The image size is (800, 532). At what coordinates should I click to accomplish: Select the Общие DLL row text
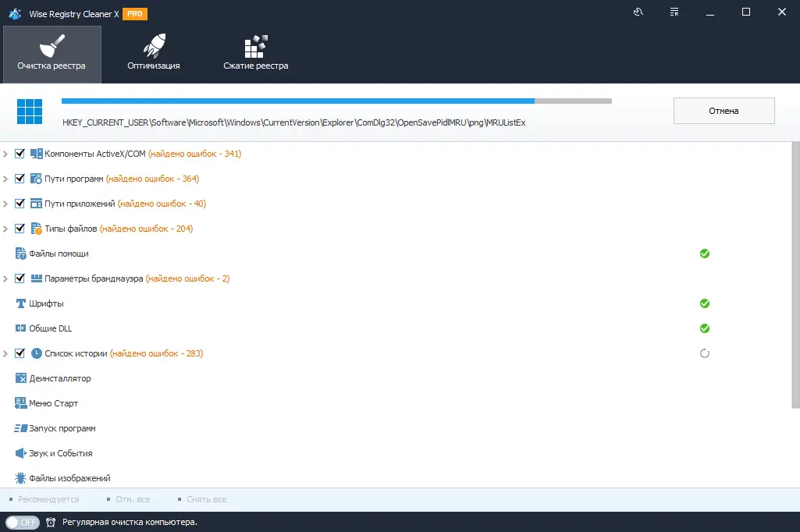coord(51,328)
